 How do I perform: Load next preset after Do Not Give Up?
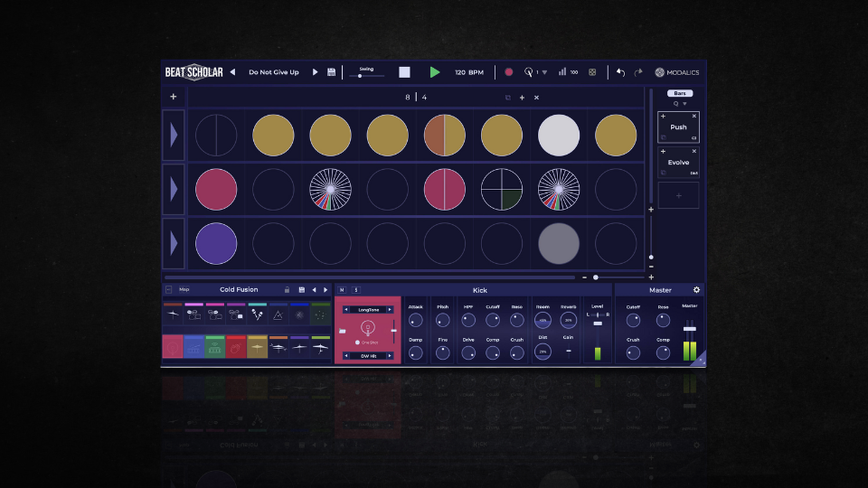tap(315, 72)
